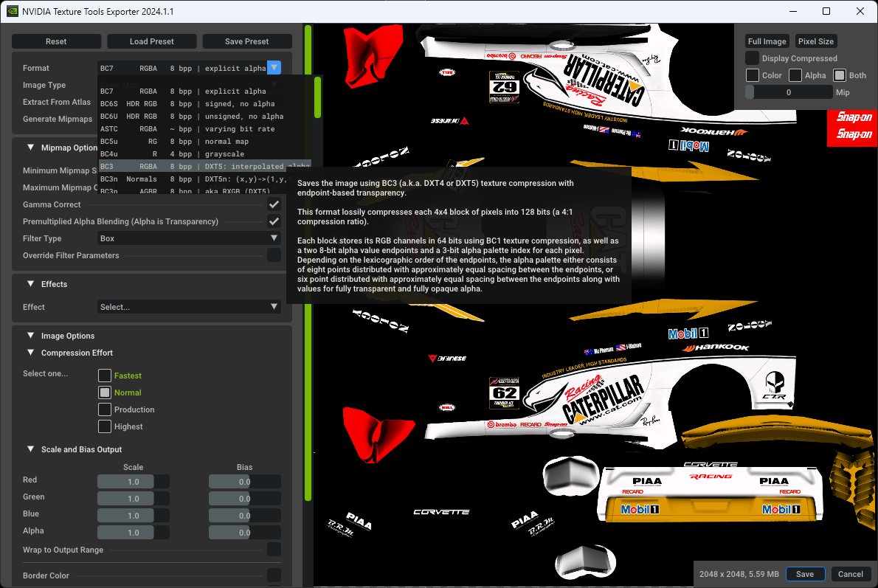Viewport: 878px width, 588px height.
Task: Select Highest compression effort option
Action: click(105, 426)
